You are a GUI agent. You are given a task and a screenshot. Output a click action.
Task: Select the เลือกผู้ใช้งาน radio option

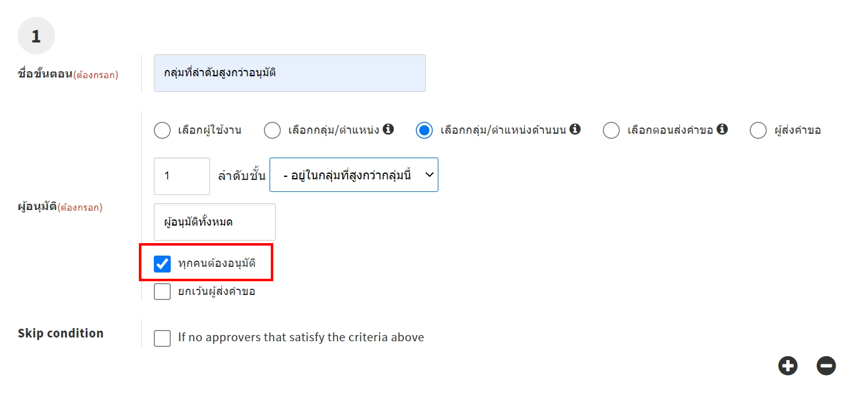(162, 131)
